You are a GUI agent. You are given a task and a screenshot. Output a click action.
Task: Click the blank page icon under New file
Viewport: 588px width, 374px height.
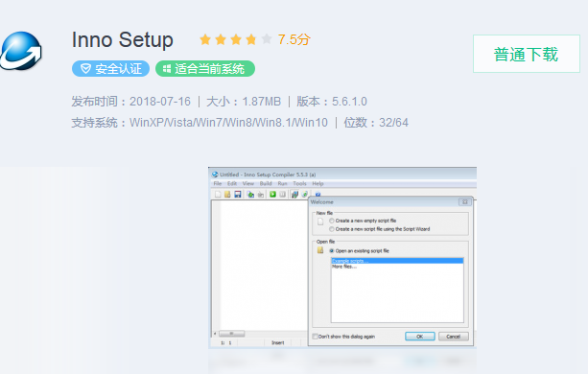click(x=320, y=222)
